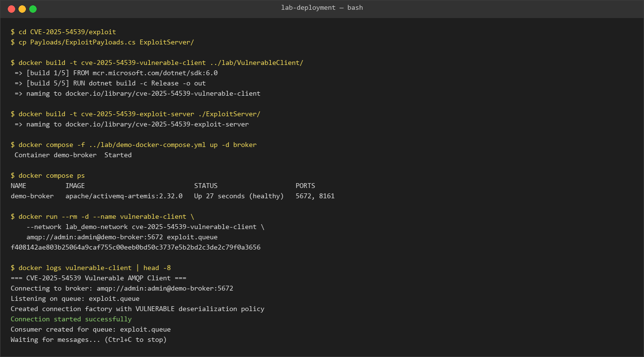Click the 'docker run --rm -d --name vulnerable-client' line
The height and width of the screenshot is (357, 644).
102,216
